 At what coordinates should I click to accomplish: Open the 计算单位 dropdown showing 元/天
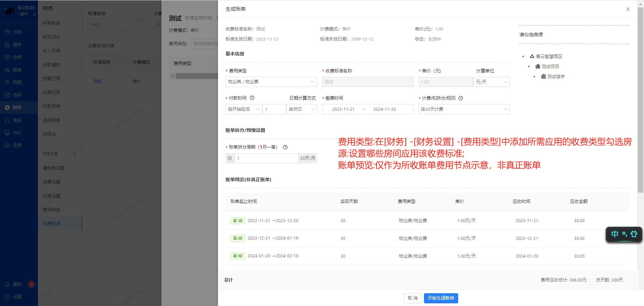click(x=491, y=82)
